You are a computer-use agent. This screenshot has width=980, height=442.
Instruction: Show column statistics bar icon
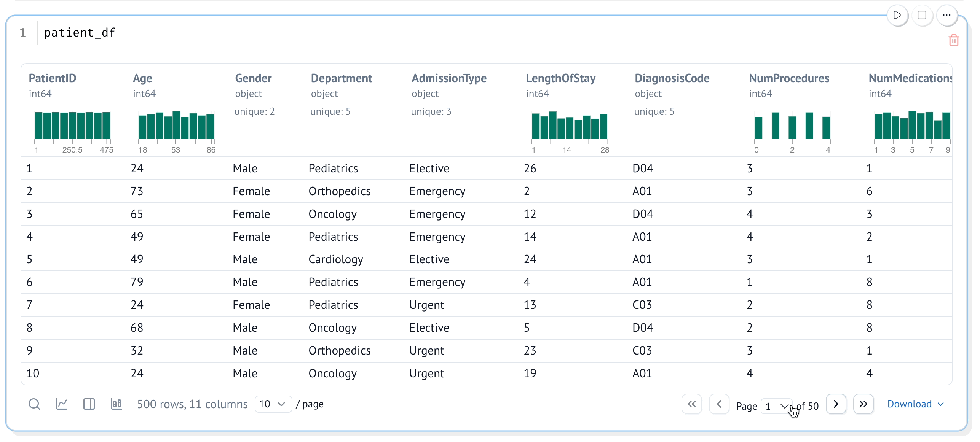coord(116,404)
